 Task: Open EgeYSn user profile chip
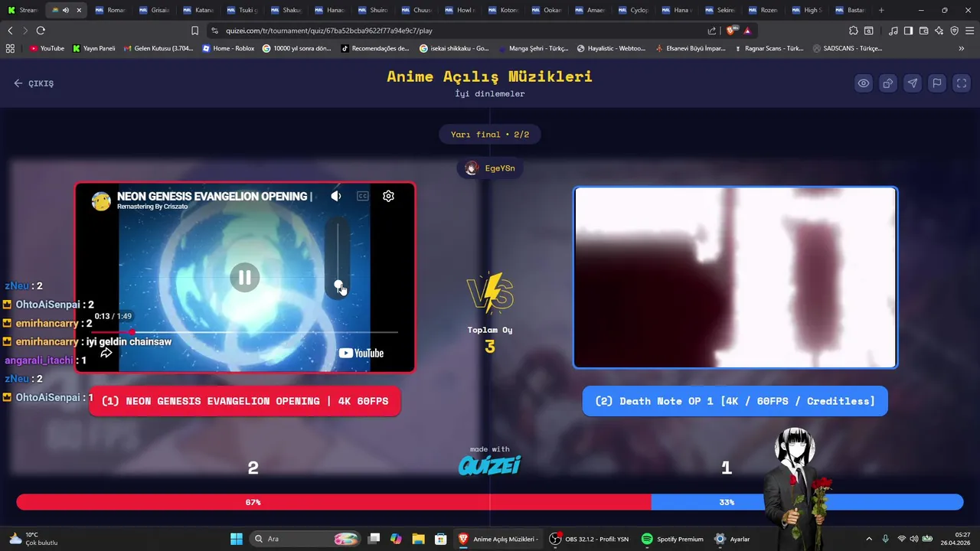click(x=490, y=168)
